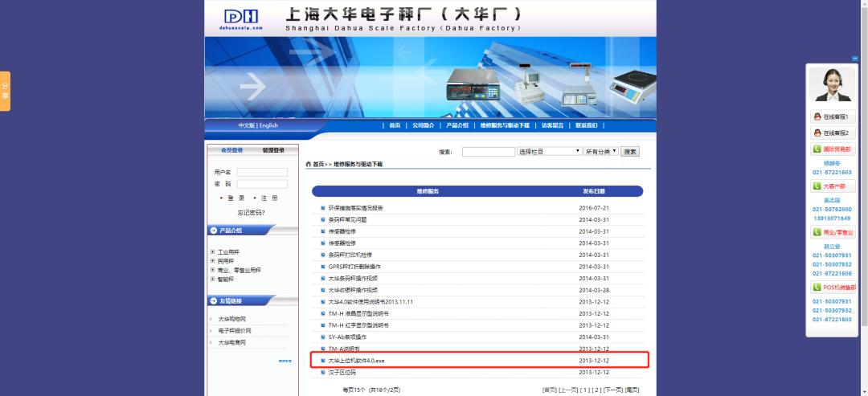Open the TM-H 红字显示型说明书 entry
868x396 pixels.
[x=358, y=325]
